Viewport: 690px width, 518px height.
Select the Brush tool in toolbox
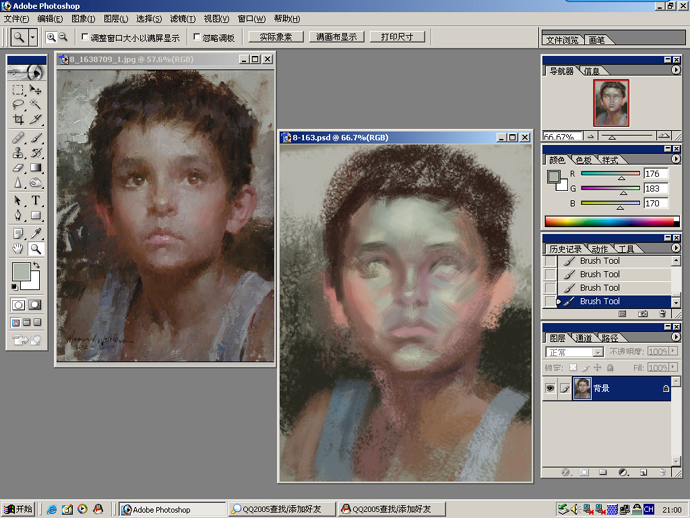point(36,138)
